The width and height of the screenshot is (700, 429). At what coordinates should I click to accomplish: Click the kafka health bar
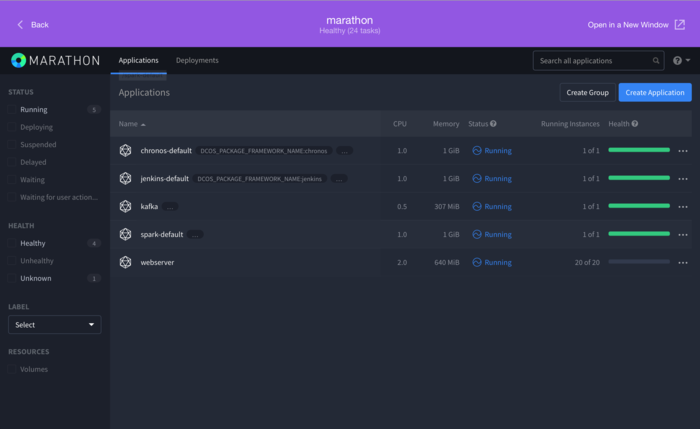(x=639, y=206)
